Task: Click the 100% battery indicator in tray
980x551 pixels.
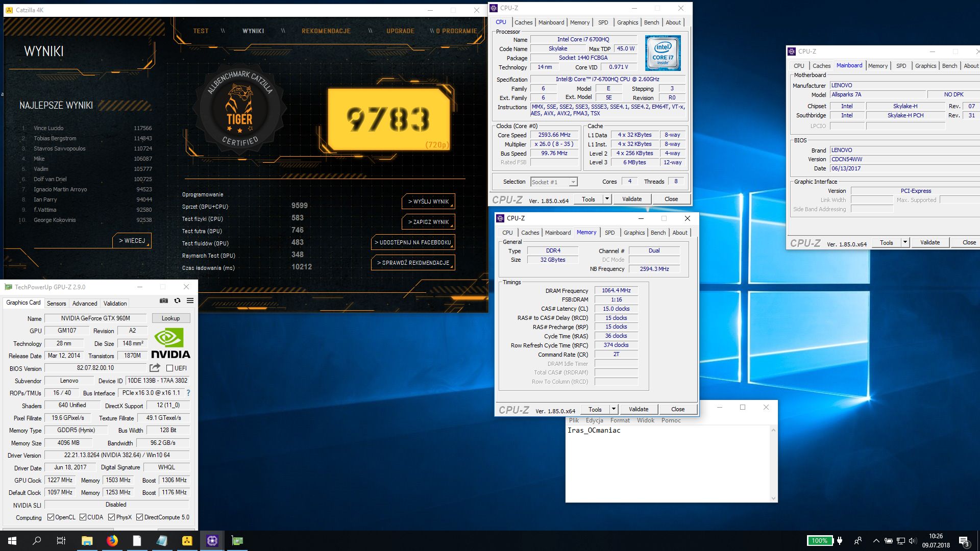Action: point(819,541)
